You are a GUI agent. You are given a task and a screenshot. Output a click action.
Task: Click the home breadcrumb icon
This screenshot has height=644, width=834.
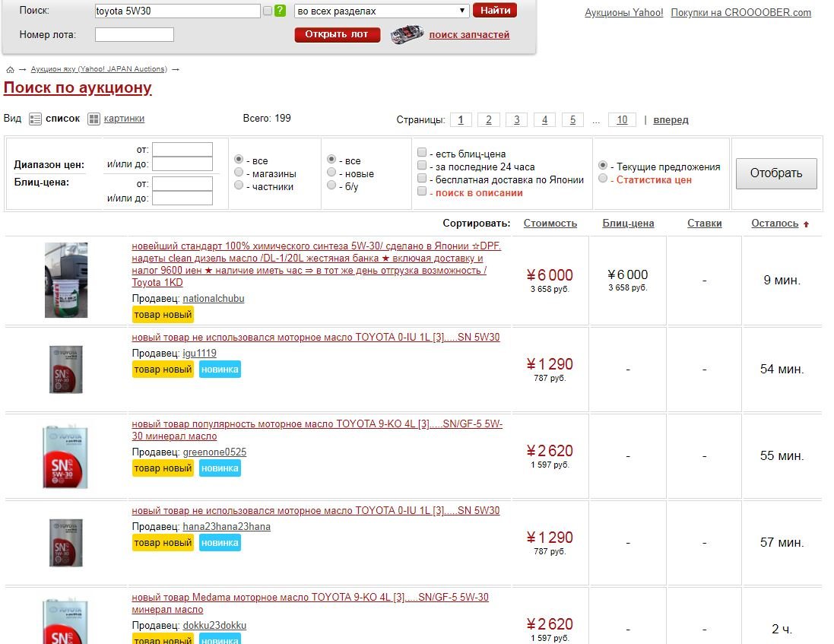tap(10, 69)
